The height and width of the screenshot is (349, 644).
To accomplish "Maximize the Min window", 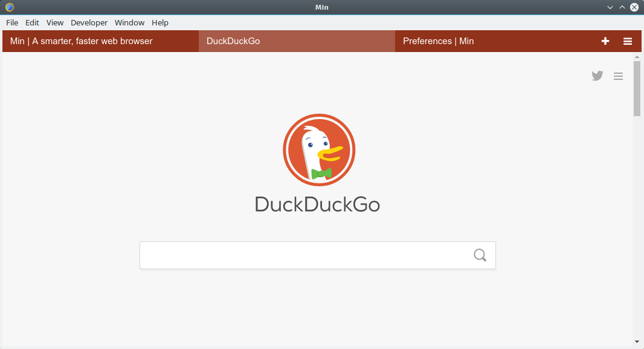I will point(622,7).
